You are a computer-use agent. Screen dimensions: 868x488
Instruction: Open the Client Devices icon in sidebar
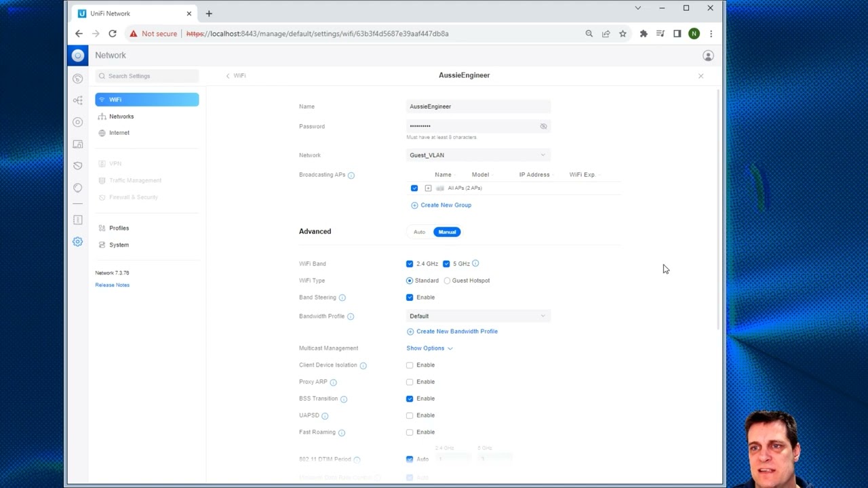point(77,144)
